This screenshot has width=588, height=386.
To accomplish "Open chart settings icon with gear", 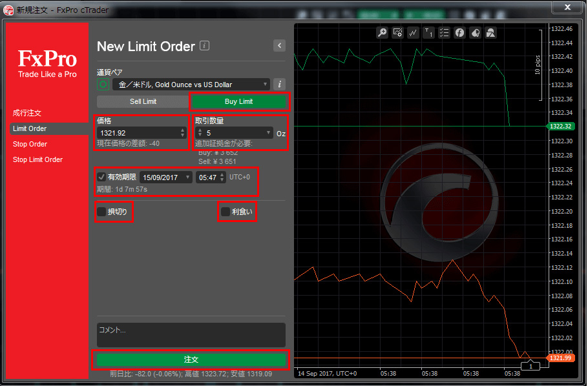I will (397, 33).
